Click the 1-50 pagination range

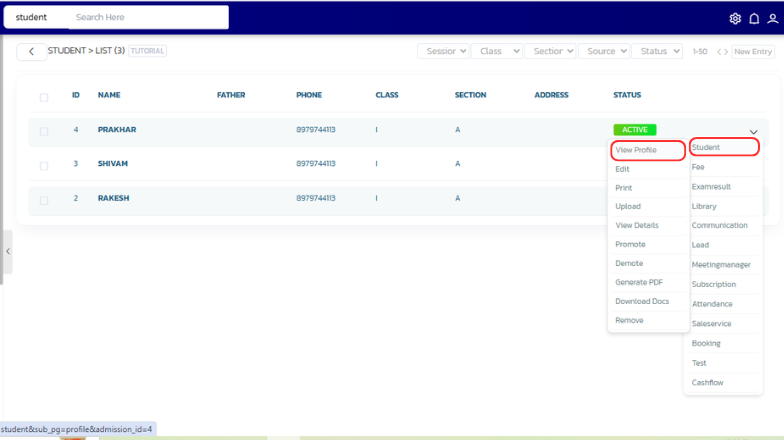[700, 52]
